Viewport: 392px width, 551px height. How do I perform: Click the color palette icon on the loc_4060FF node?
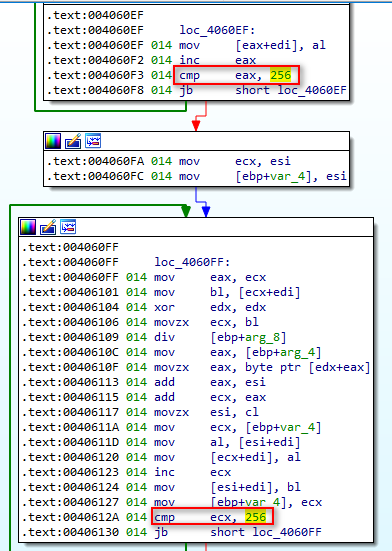click(x=28, y=227)
